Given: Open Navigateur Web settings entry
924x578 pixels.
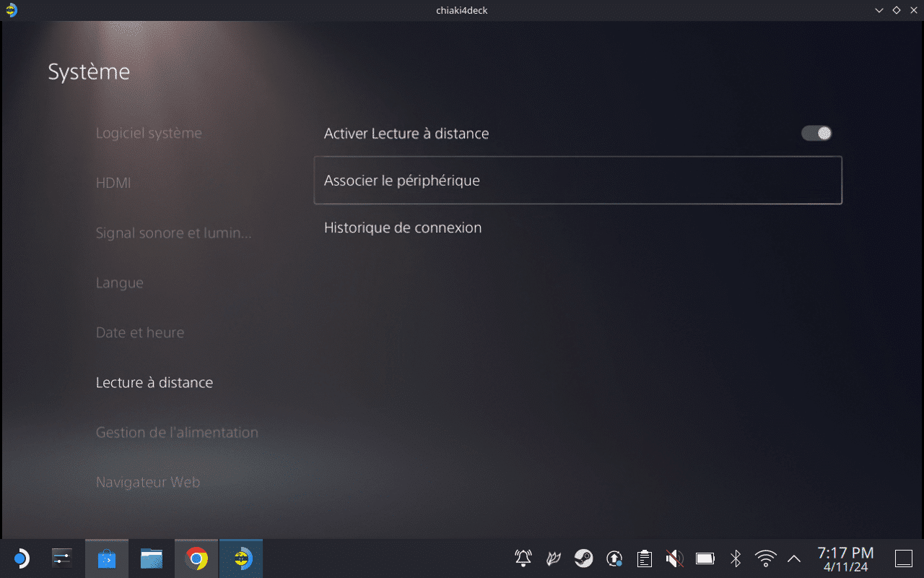Looking at the screenshot, I should point(148,483).
